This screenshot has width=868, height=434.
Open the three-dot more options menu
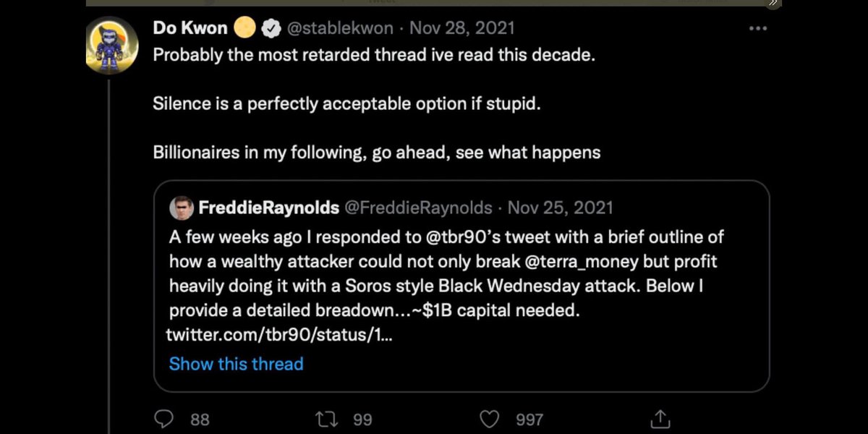[757, 28]
